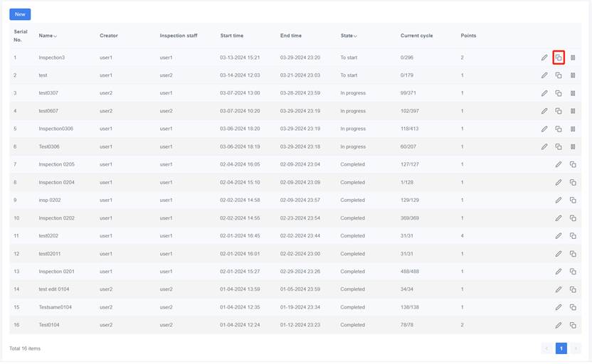The width and height of the screenshot is (592, 364).
Task: Copy the Testsame0104 row
Action: point(573,307)
